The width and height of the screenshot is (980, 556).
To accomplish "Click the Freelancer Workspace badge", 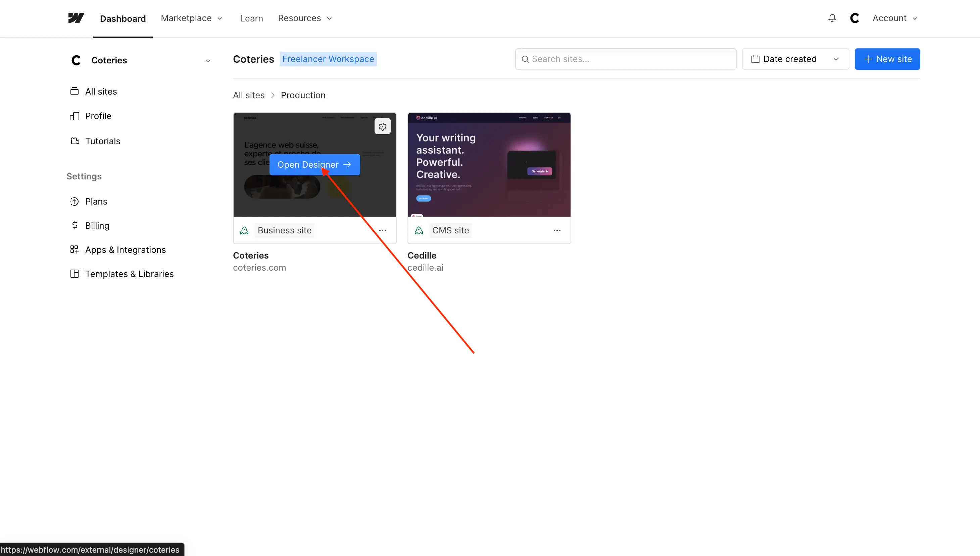I will point(328,59).
